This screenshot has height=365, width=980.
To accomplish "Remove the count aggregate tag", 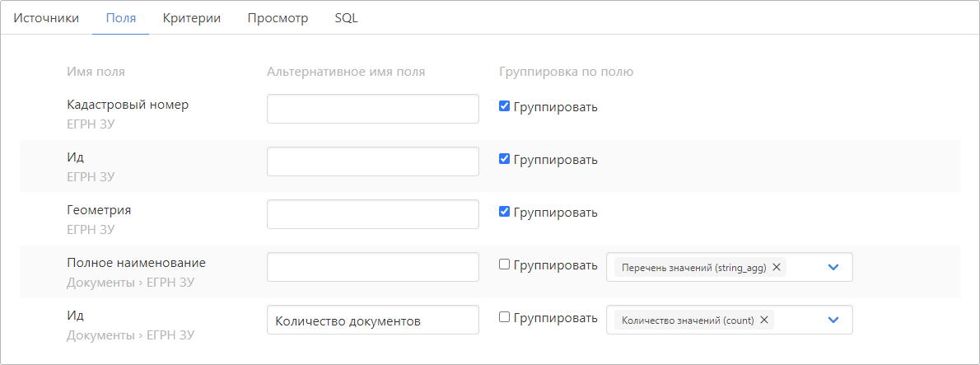I will point(763,321).
